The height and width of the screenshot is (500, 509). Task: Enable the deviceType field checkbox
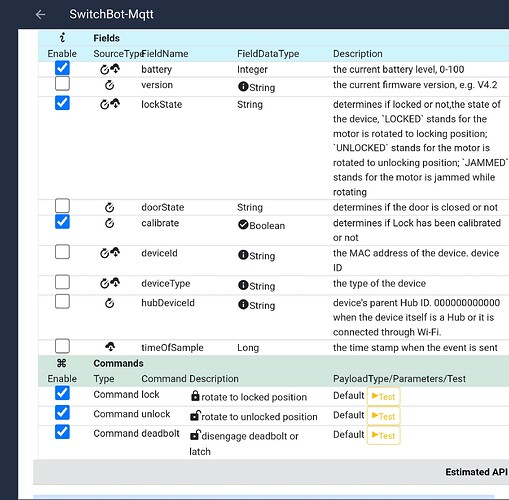pos(62,282)
